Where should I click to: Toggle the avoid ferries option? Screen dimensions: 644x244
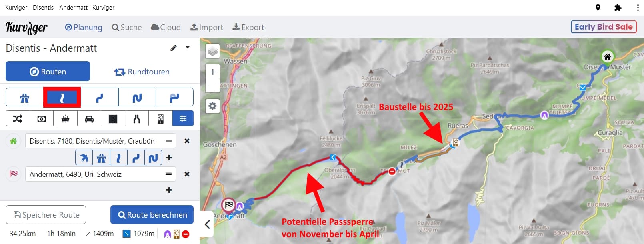(x=66, y=118)
